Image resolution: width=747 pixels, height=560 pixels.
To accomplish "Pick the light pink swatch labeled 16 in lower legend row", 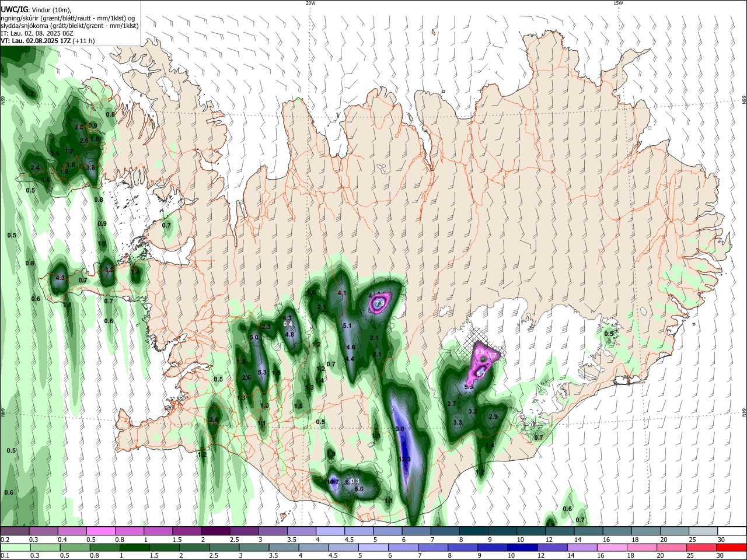I will coord(612,547).
